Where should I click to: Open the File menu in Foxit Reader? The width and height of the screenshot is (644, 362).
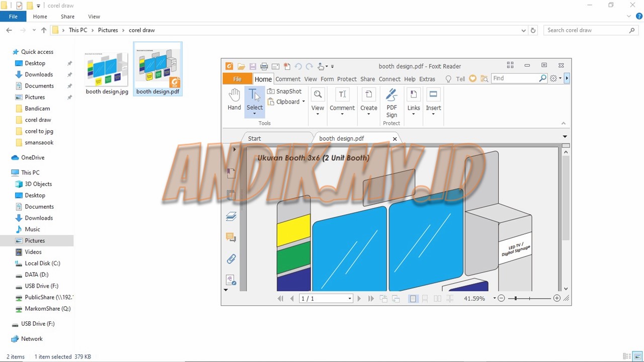(x=237, y=79)
